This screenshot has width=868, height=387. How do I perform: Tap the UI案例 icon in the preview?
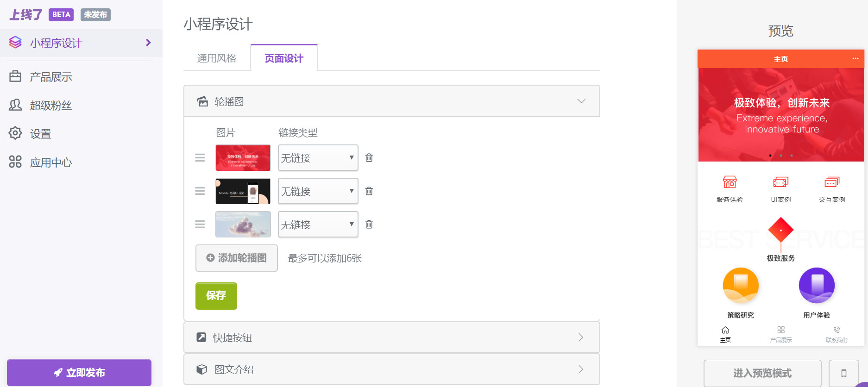(780, 182)
